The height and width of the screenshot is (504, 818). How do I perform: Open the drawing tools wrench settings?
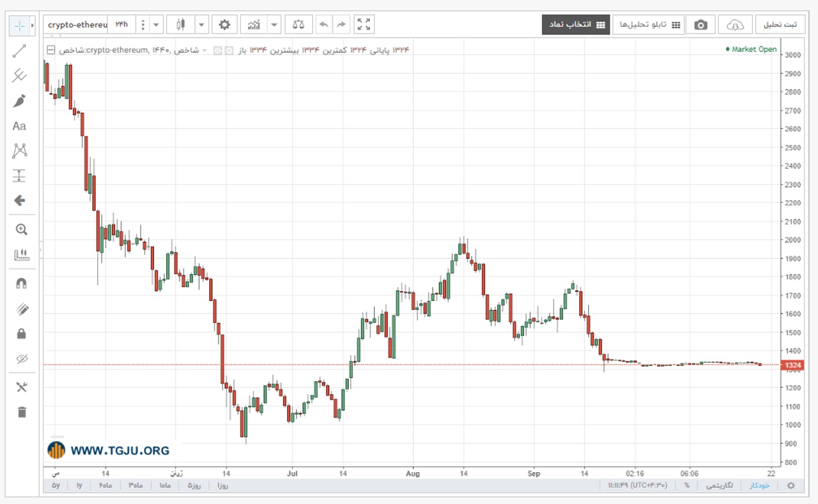(x=22, y=387)
